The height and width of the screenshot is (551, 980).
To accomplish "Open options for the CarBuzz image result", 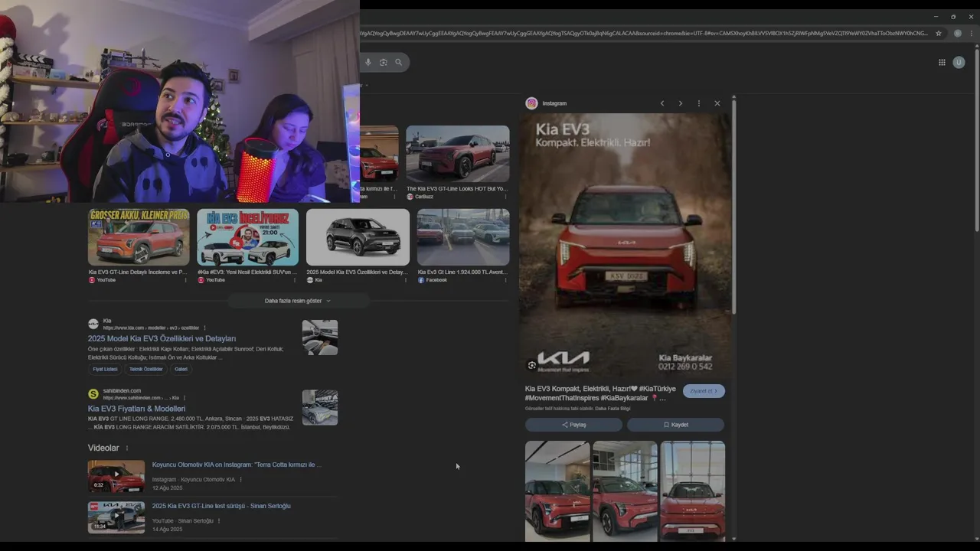I will (505, 197).
